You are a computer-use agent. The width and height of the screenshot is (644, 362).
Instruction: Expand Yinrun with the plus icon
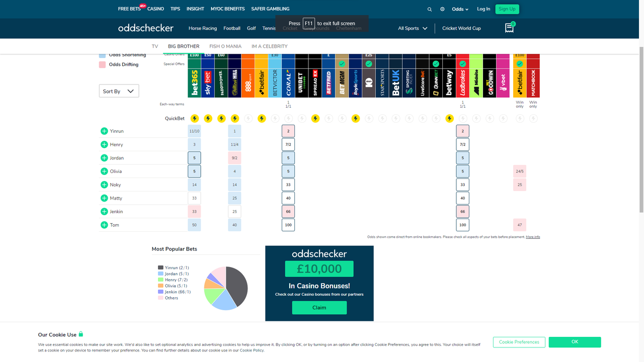click(104, 131)
